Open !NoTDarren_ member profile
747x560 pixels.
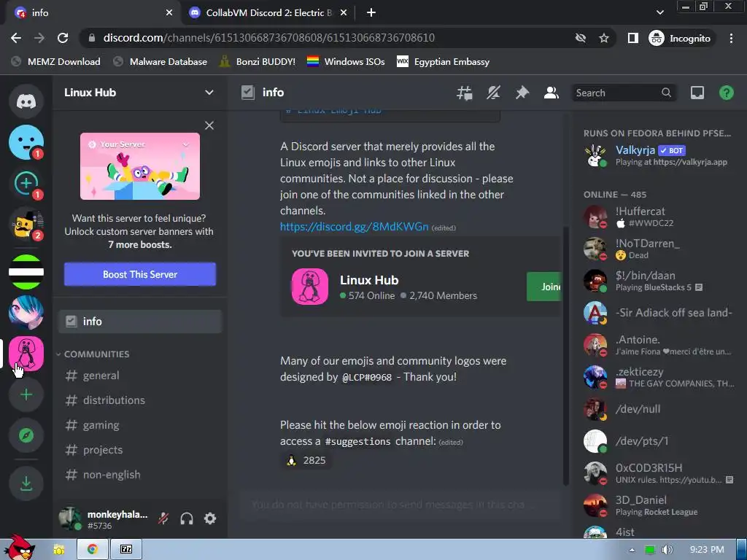(x=659, y=249)
